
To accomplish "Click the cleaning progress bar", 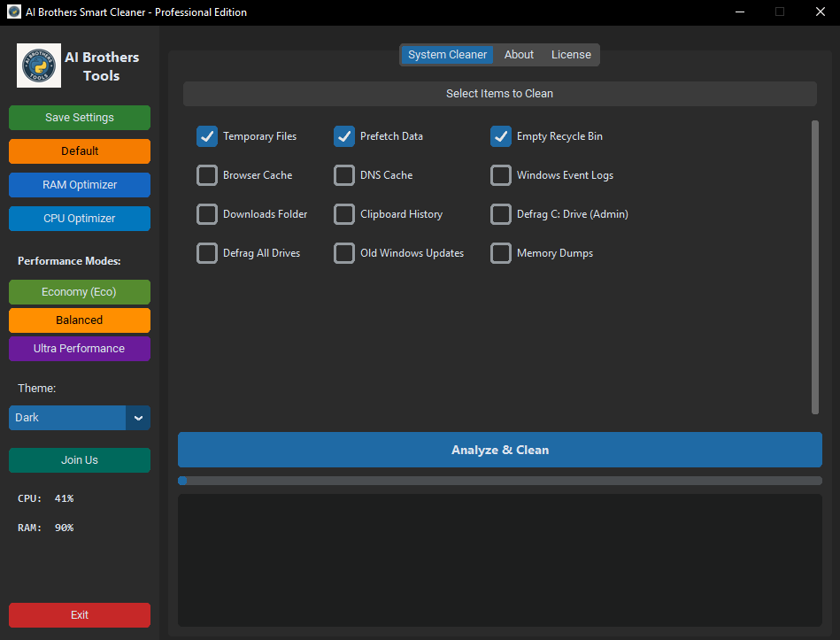I will pos(500,481).
